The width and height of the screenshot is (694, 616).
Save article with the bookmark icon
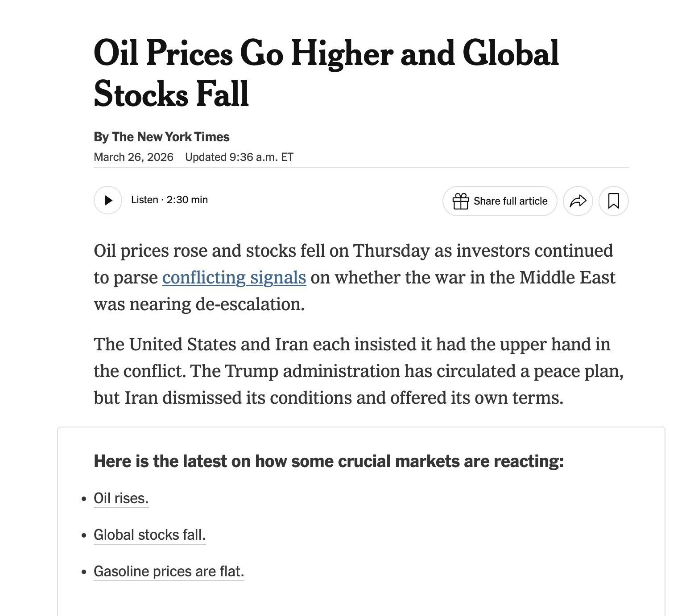[x=614, y=201]
